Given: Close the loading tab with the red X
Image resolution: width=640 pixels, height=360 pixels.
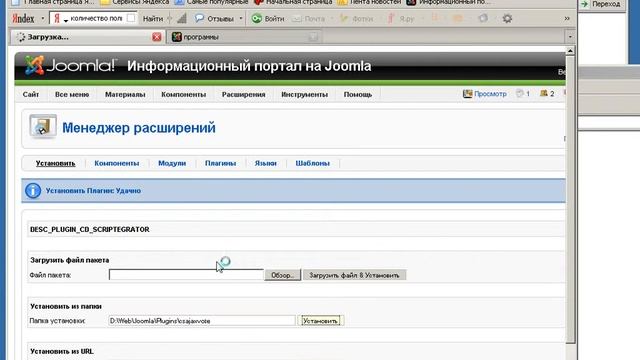Looking at the screenshot, I should point(156,37).
